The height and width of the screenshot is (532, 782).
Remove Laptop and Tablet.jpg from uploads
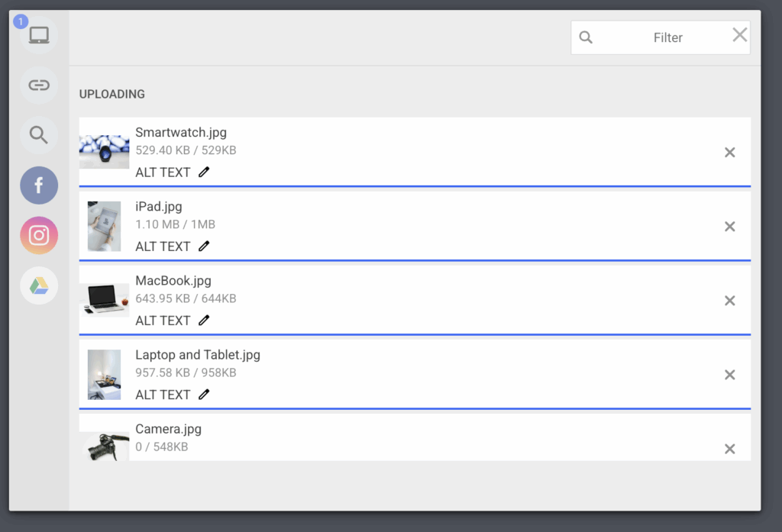(x=729, y=375)
